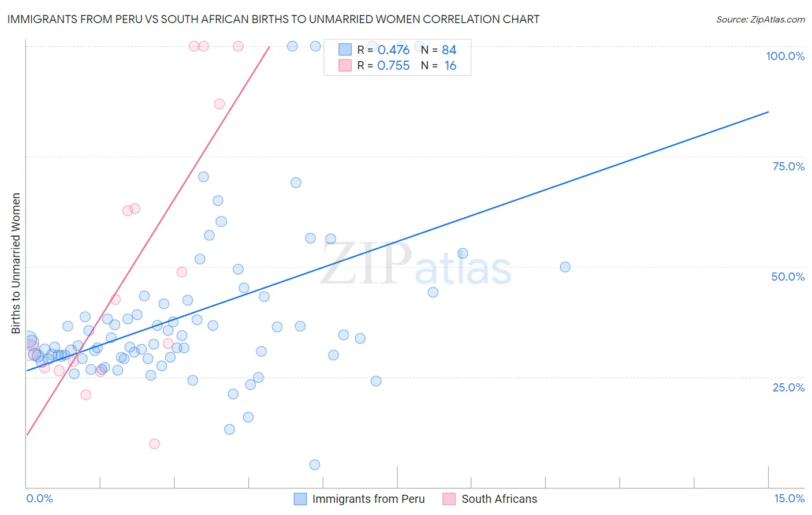Screen dimensions: 812x515
Task: Click the blue Immigrants from Peru legend swatch
Action: [x=300, y=499]
